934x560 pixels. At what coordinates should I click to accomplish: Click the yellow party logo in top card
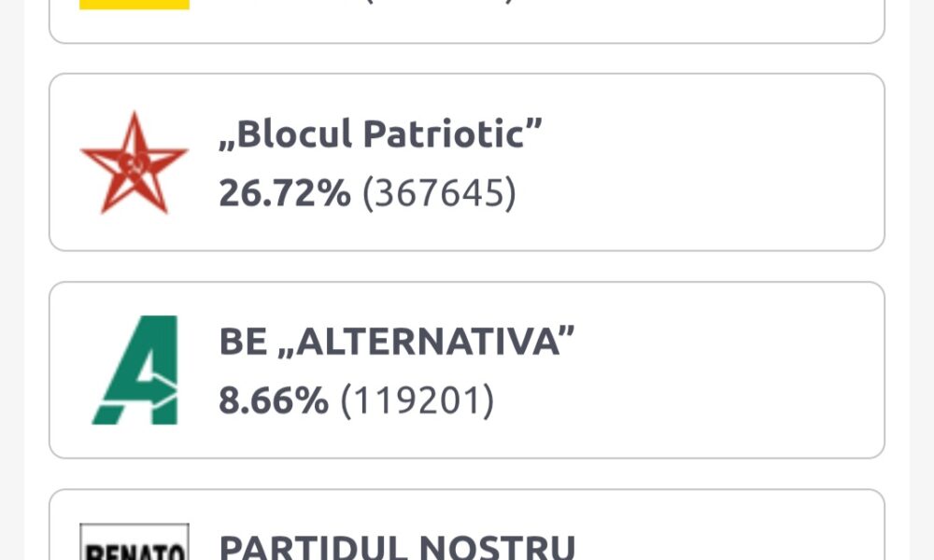134,5
